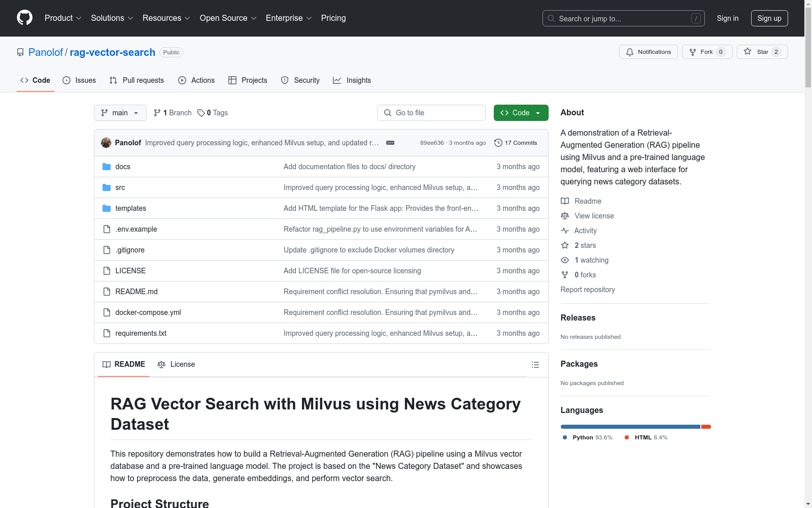Switch to the Pull requests tab

[137, 80]
